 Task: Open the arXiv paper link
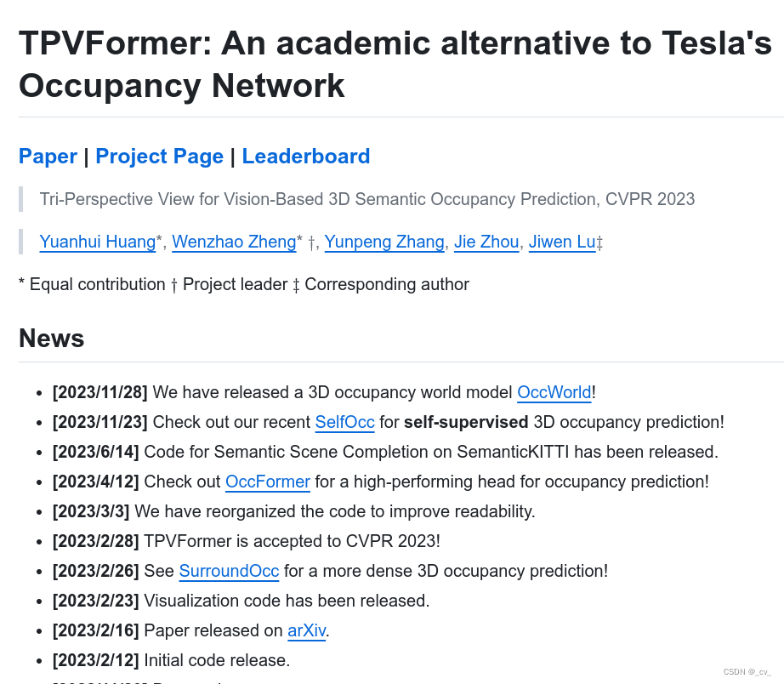[306, 630]
